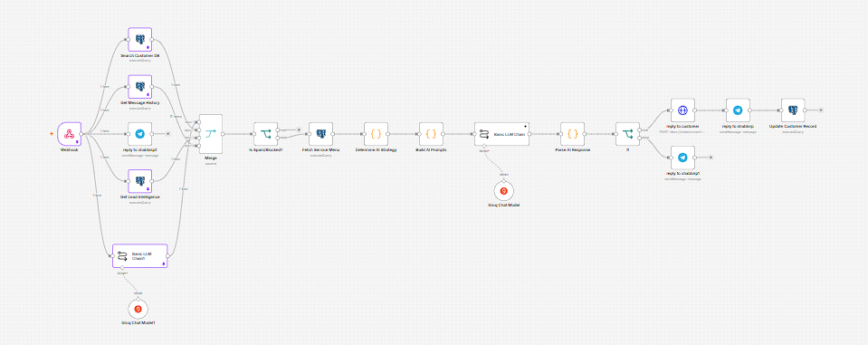The width and height of the screenshot is (868, 345).
Task: Click the Groq Chat Model1 node
Action: [x=138, y=309]
